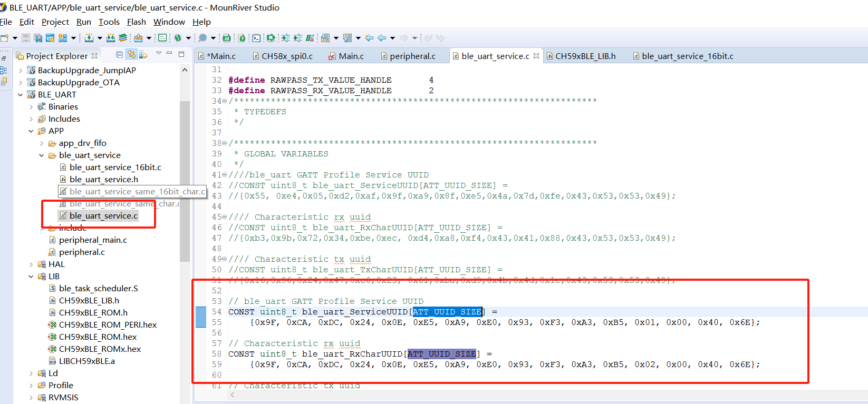Switch to the CH58x_spi0.c editor tab
Image resolution: width=868 pixels, height=404 pixels.
283,56
